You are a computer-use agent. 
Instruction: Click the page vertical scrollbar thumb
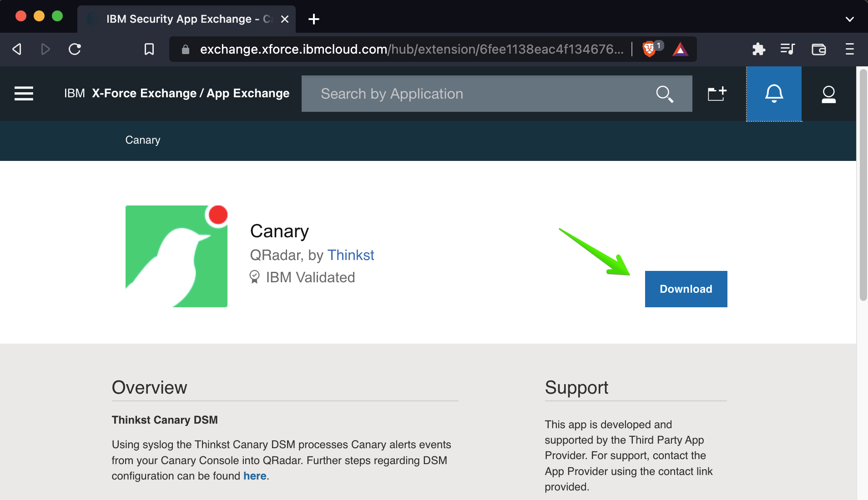click(863, 185)
